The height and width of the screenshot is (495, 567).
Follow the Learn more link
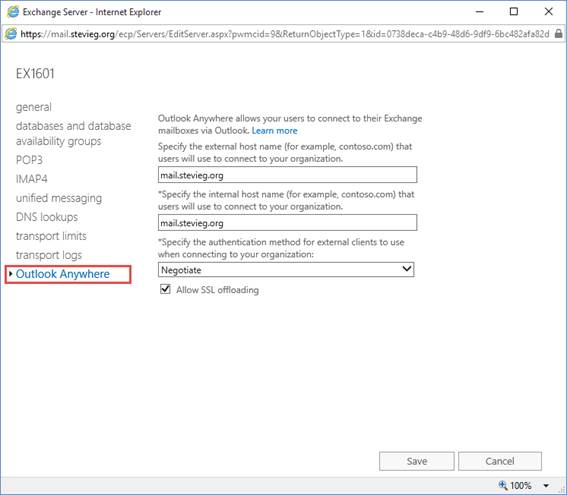tap(274, 131)
